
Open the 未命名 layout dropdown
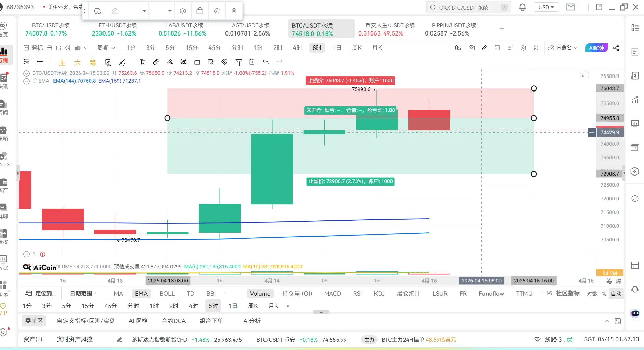(x=563, y=48)
